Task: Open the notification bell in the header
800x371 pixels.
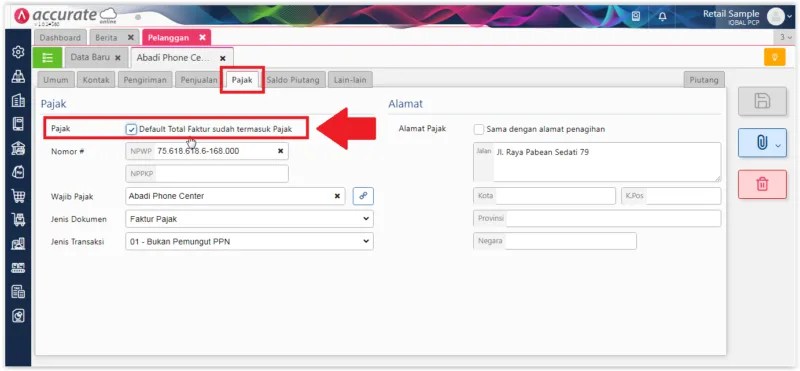Action: [x=662, y=16]
